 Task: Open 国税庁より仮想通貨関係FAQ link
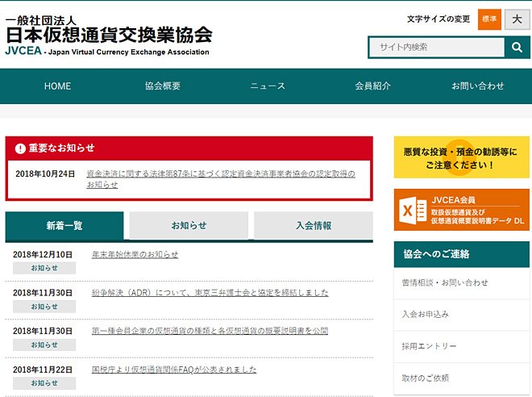coord(174,370)
